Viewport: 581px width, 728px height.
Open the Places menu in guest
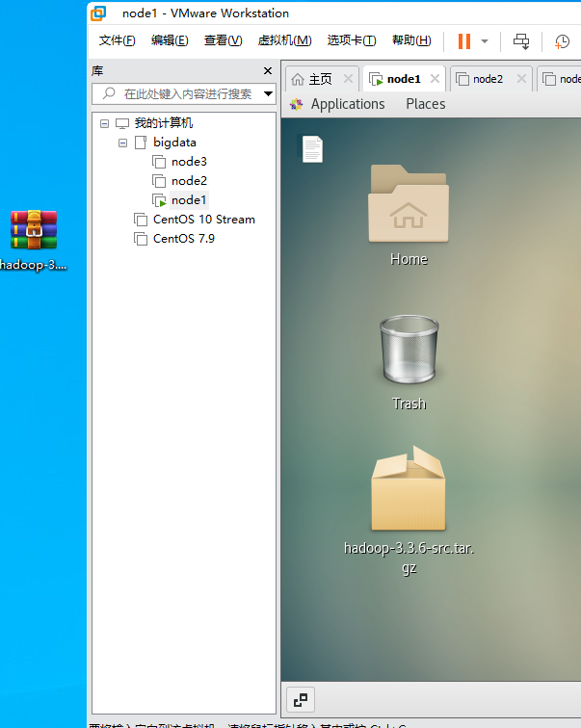point(426,104)
